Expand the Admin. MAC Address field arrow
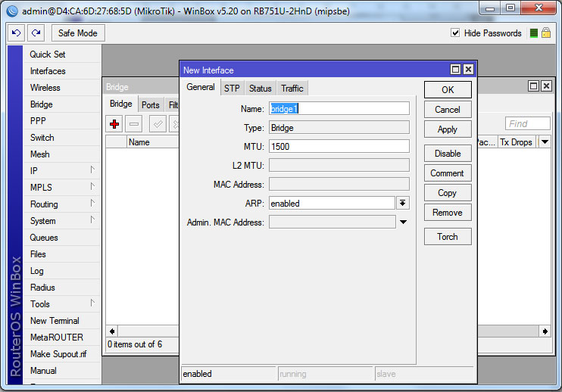The height and width of the screenshot is (392, 562). click(403, 222)
